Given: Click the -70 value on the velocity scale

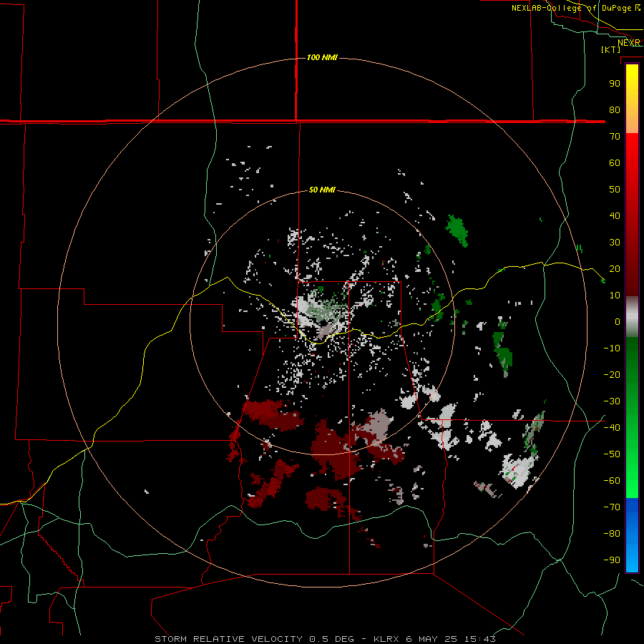Looking at the screenshot, I should (x=612, y=507).
